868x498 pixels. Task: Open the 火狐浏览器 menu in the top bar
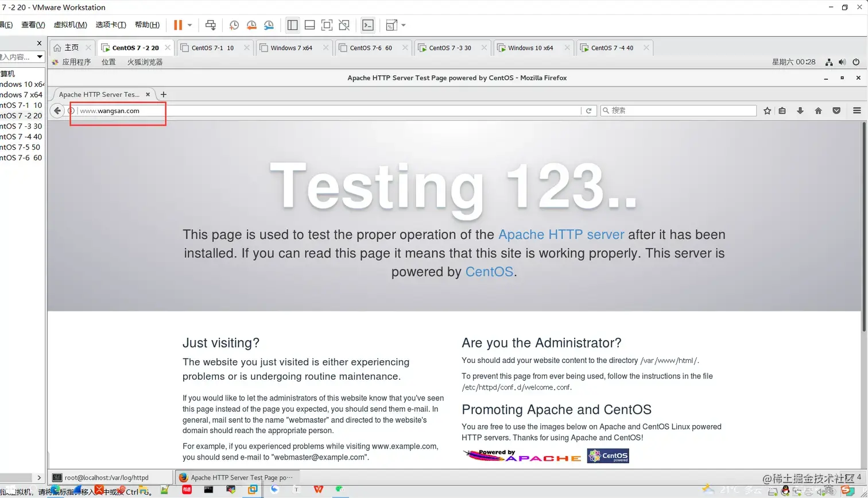point(145,62)
